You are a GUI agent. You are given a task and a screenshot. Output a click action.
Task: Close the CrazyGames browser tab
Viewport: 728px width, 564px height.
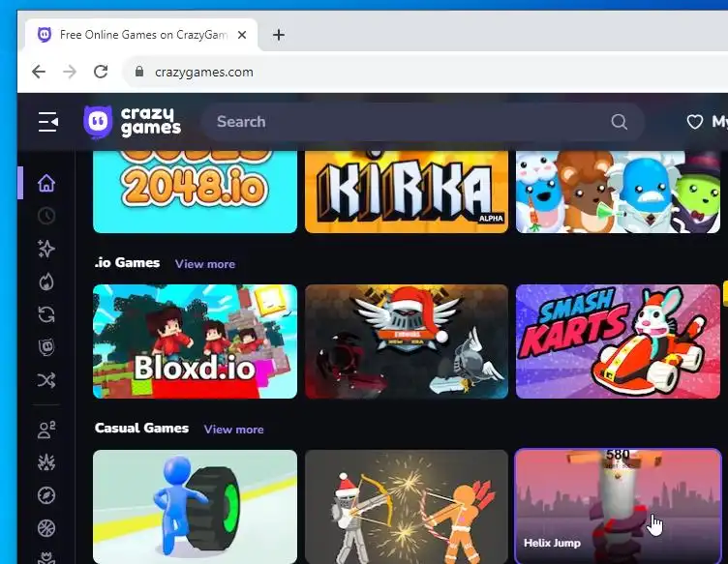point(242,35)
